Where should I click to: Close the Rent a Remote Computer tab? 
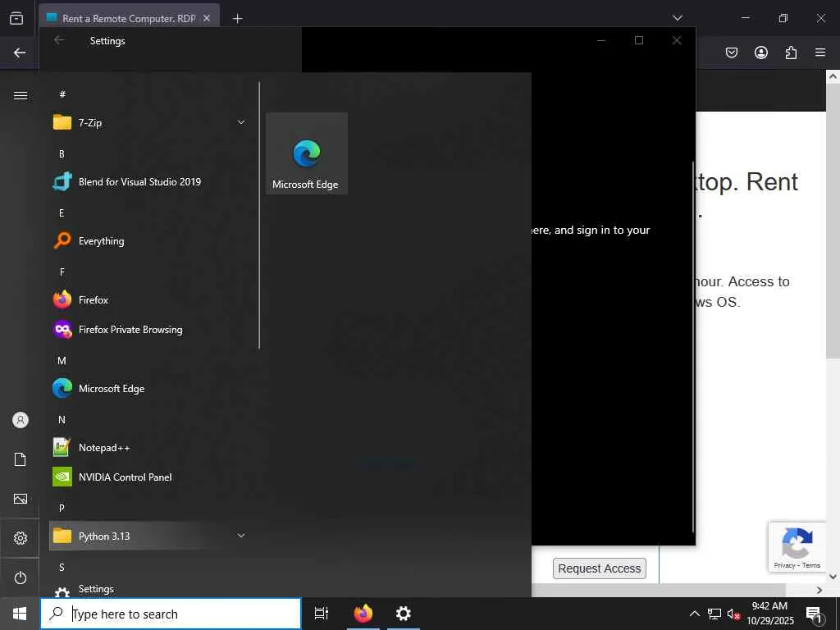pyautogui.click(x=207, y=18)
